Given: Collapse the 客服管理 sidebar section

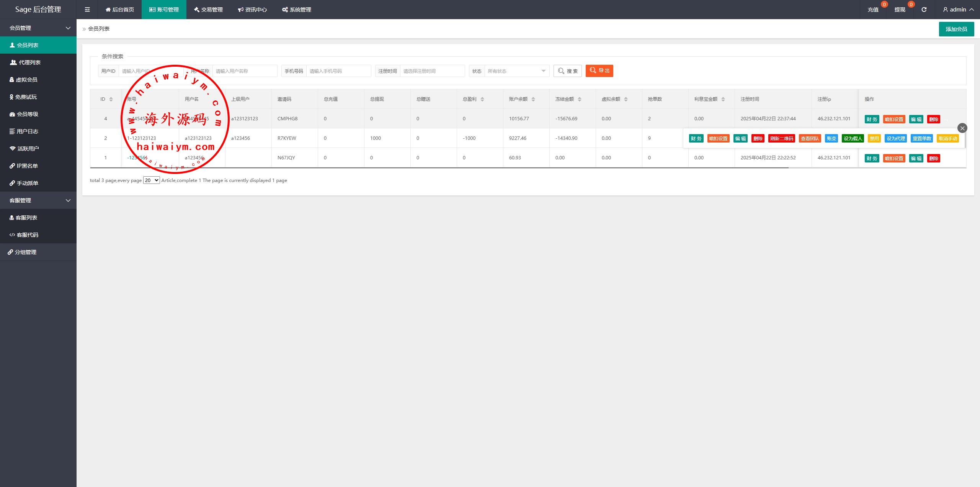Looking at the screenshot, I should (38, 200).
